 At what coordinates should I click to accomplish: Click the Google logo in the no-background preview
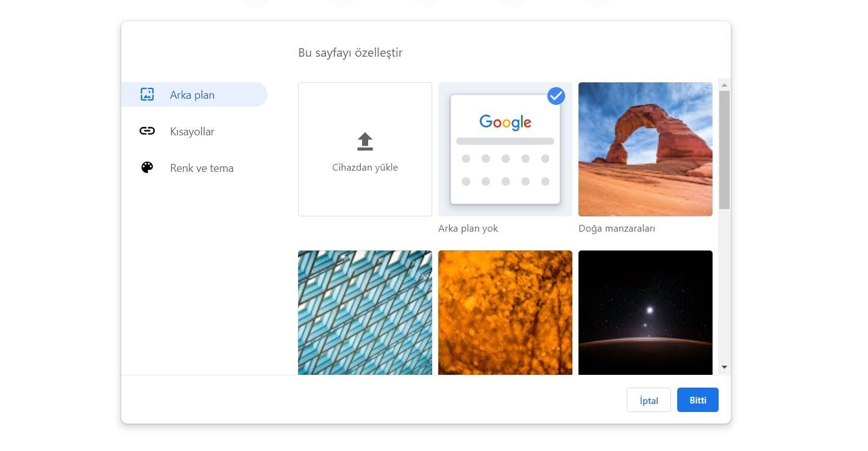click(505, 122)
